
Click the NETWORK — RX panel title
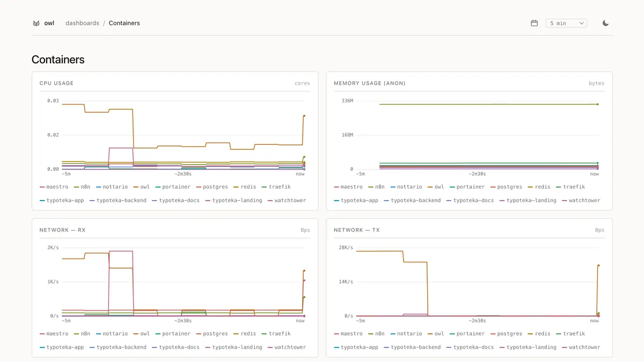pos(62,230)
